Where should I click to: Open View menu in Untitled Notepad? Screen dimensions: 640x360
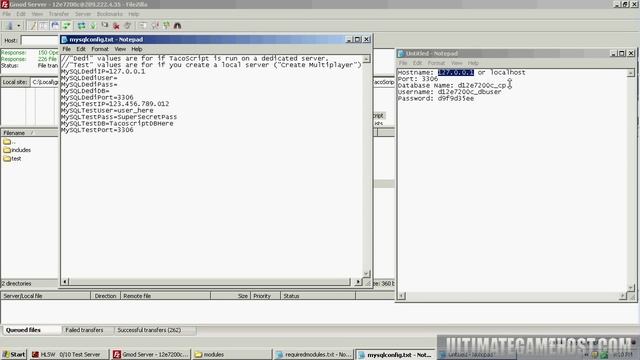coord(456,63)
